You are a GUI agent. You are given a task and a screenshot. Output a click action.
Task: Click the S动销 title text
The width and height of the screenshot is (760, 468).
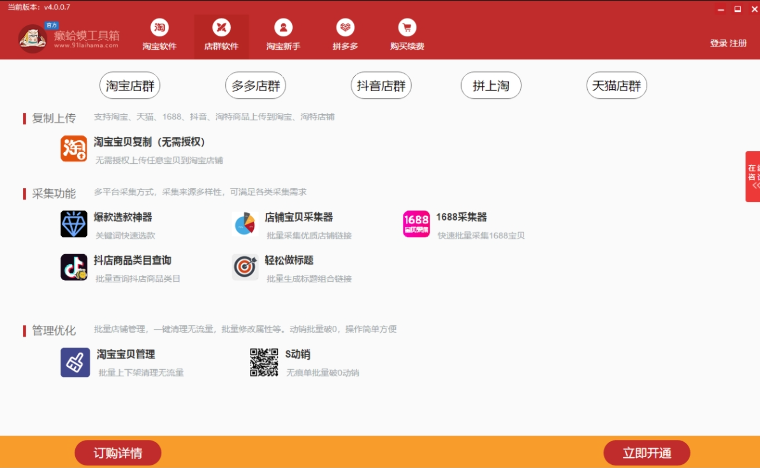pyautogui.click(x=298, y=354)
